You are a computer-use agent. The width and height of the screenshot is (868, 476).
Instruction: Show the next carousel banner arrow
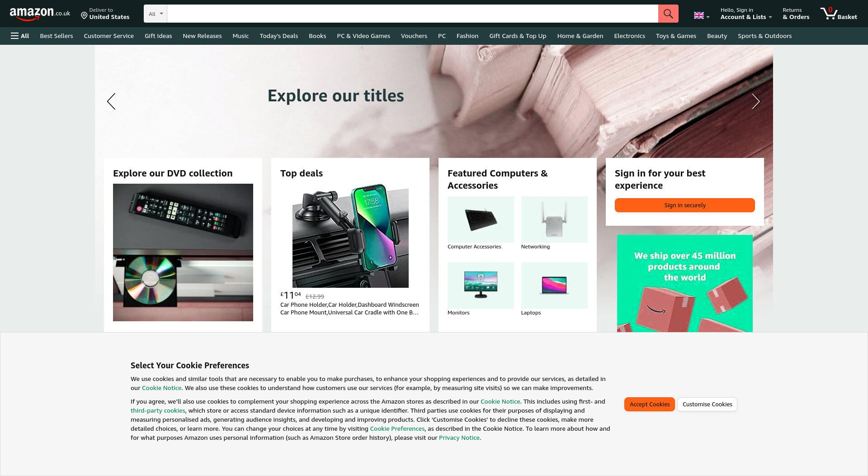(755, 101)
